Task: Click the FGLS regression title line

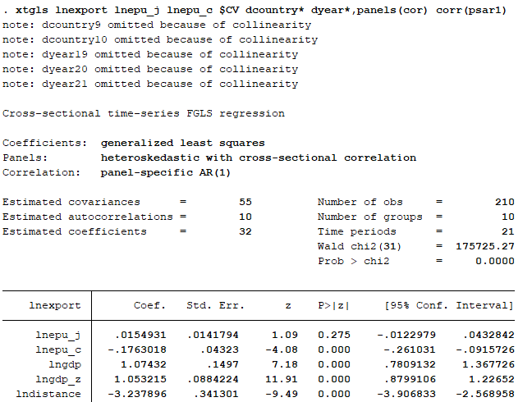Action: (144, 113)
